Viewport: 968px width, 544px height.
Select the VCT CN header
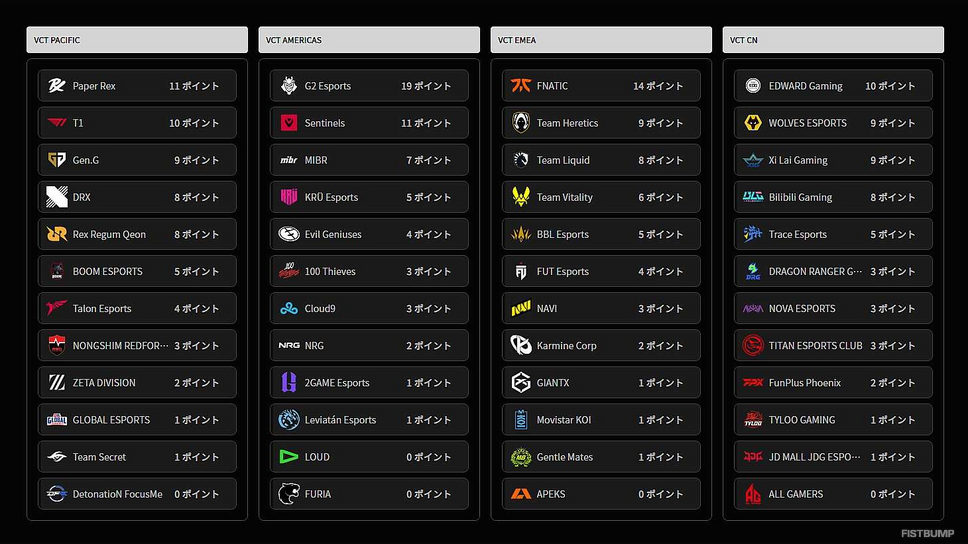[x=833, y=40]
